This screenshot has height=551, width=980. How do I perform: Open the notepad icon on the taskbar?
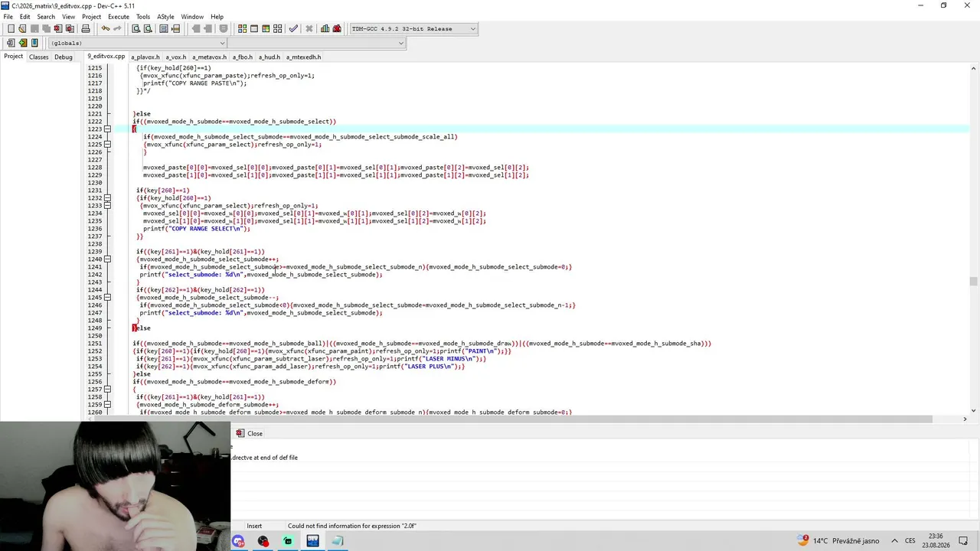point(337,541)
